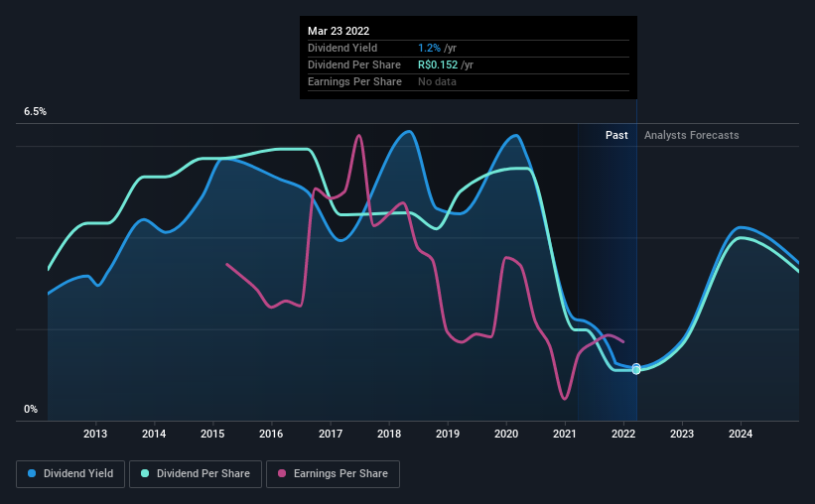Select the 2018 x-axis label
This screenshot has height=504, width=815.
click(x=389, y=434)
